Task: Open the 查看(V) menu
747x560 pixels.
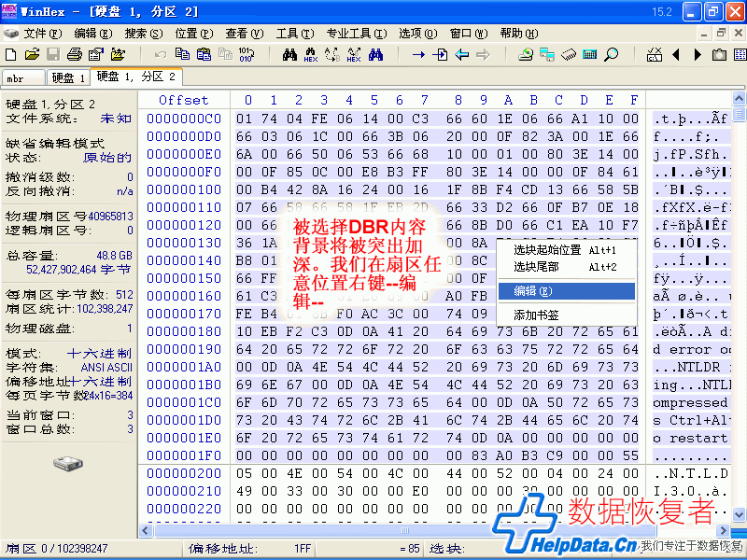Action: pyautogui.click(x=245, y=34)
